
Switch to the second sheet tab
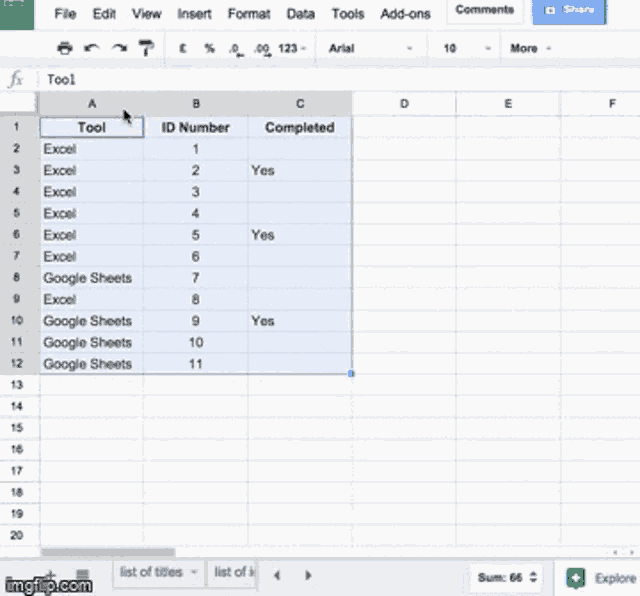(233, 572)
